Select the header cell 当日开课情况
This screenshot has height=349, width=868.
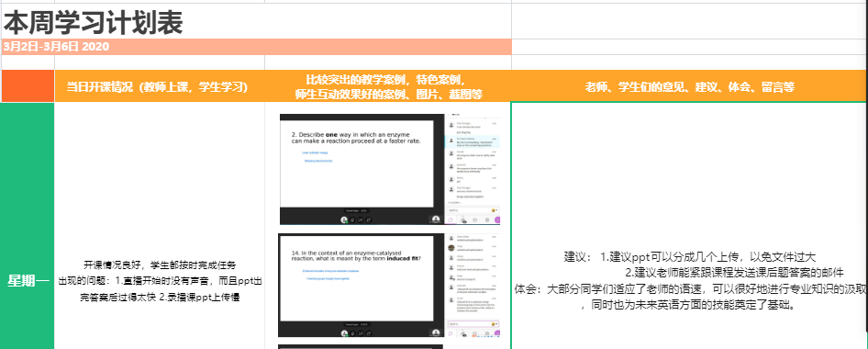160,86
